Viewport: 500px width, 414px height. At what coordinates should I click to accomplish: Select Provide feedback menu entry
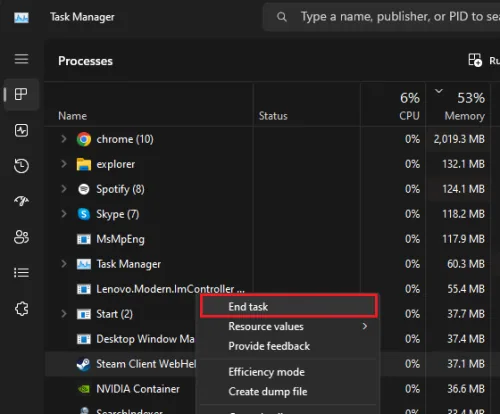289,346
